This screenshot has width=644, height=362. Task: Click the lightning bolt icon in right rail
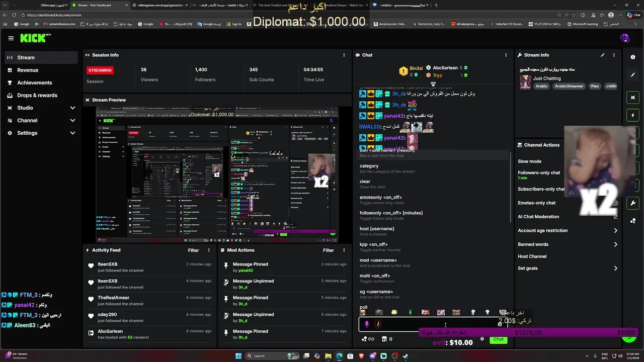coord(633,115)
